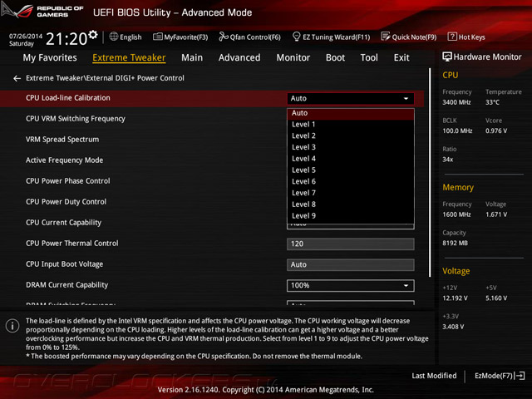Select CPU VRM Switching Frequency row
Screen dimensions: 532x399
click(76, 119)
